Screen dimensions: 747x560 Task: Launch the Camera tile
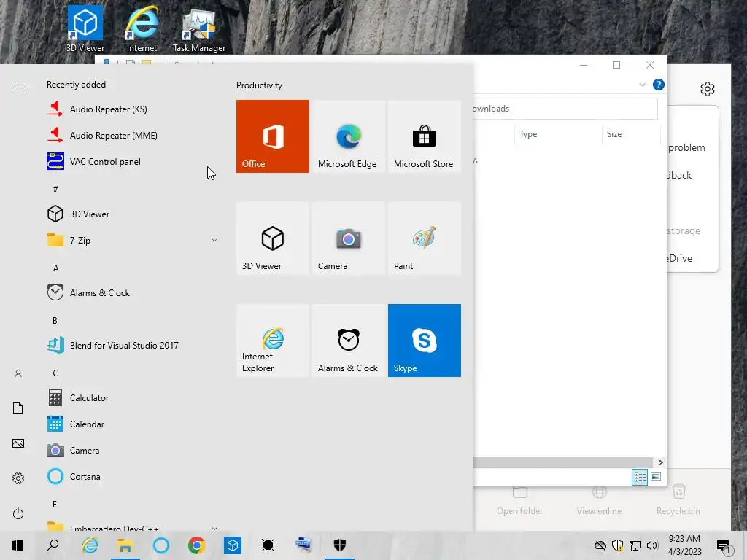348,238
